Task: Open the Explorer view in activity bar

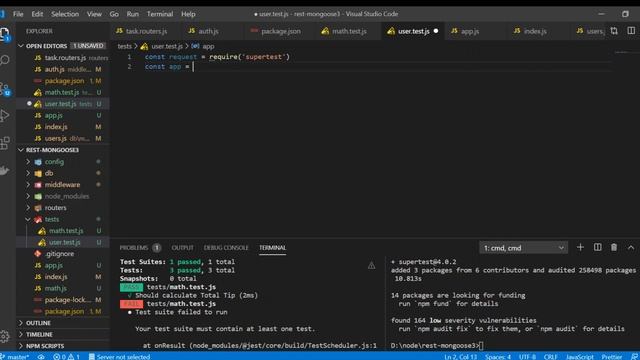Action: coord(5,34)
